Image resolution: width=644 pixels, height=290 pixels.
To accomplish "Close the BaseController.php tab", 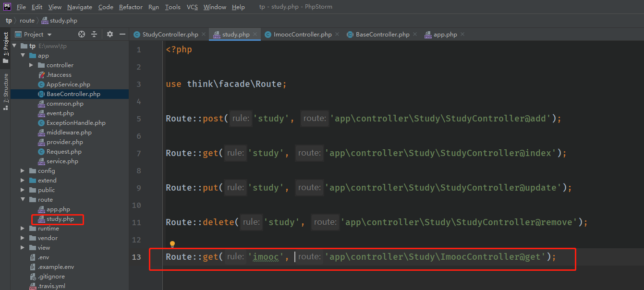I will point(415,34).
